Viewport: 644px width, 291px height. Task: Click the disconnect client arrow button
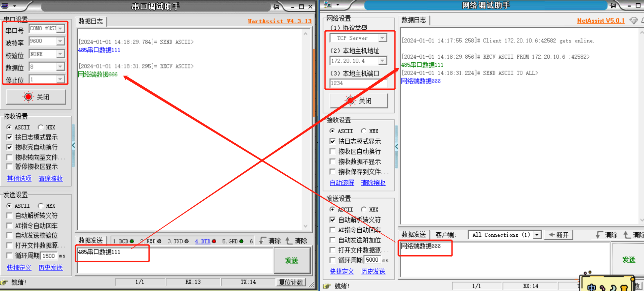click(559, 235)
